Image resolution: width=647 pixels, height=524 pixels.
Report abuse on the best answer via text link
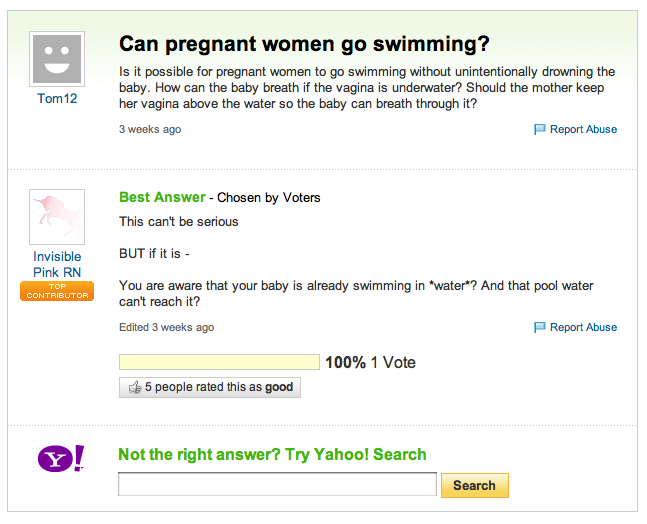[x=583, y=327]
